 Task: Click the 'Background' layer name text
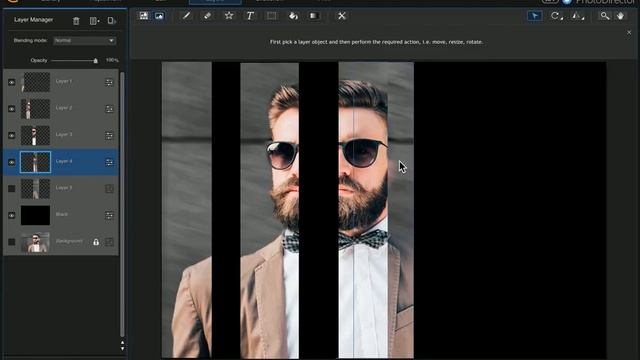[69, 241]
